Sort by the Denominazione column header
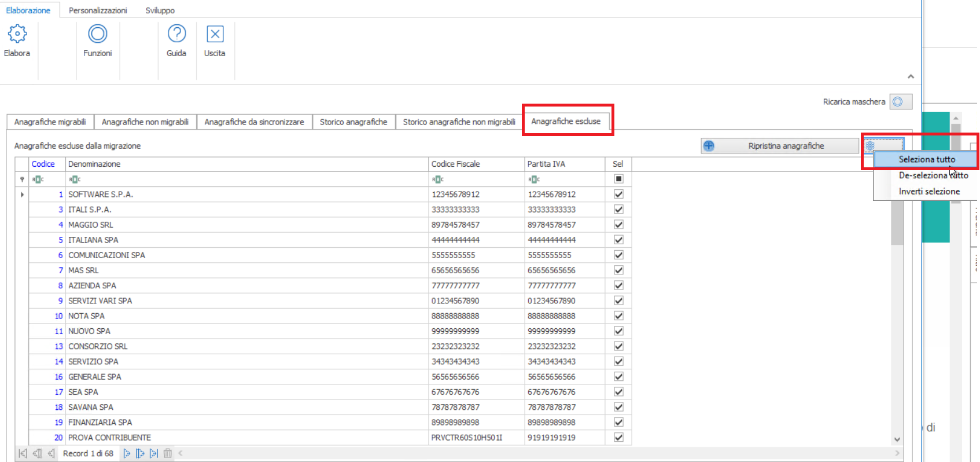Image resolution: width=980 pixels, height=462 pixels. (247, 164)
